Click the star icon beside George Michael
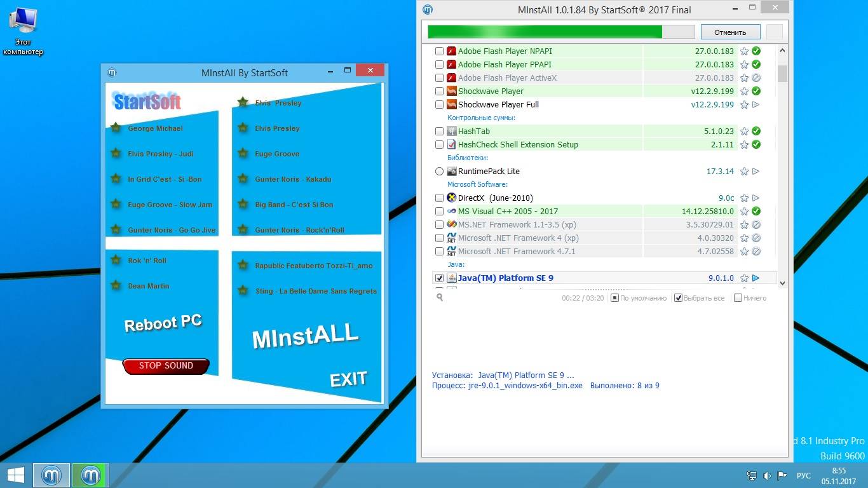868x488 pixels. tap(116, 128)
